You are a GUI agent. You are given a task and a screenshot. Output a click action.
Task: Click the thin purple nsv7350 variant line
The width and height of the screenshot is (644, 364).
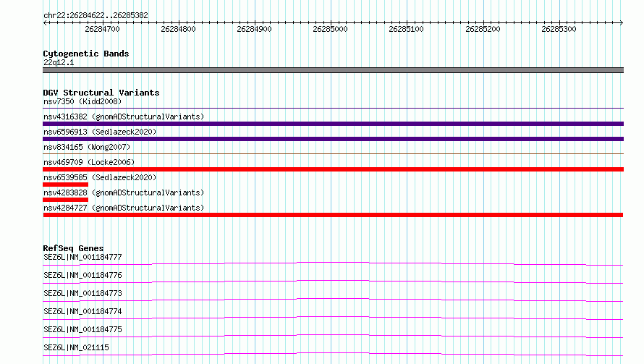click(333, 109)
